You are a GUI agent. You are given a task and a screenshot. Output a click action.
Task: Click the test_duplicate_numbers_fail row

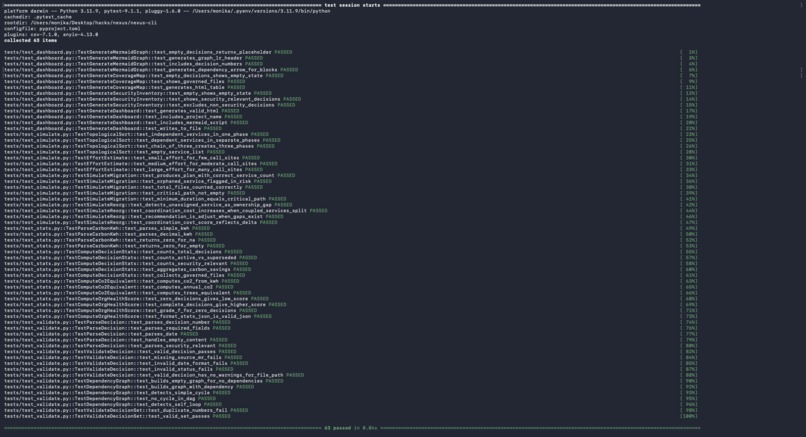coord(126,410)
